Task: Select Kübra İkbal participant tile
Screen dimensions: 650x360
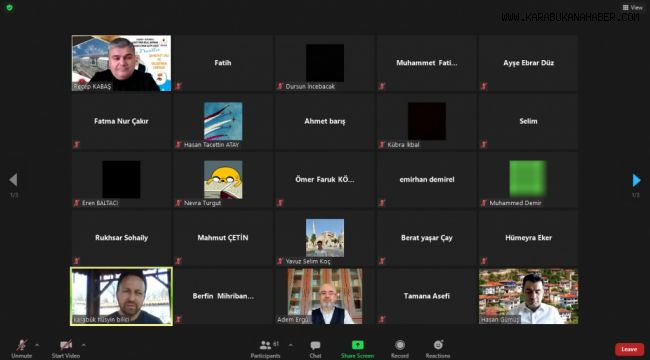Action: point(427,122)
